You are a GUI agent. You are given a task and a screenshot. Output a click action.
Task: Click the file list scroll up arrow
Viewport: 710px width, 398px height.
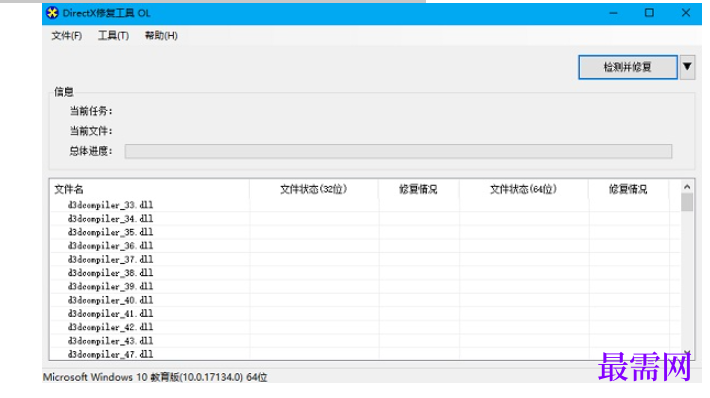687,187
